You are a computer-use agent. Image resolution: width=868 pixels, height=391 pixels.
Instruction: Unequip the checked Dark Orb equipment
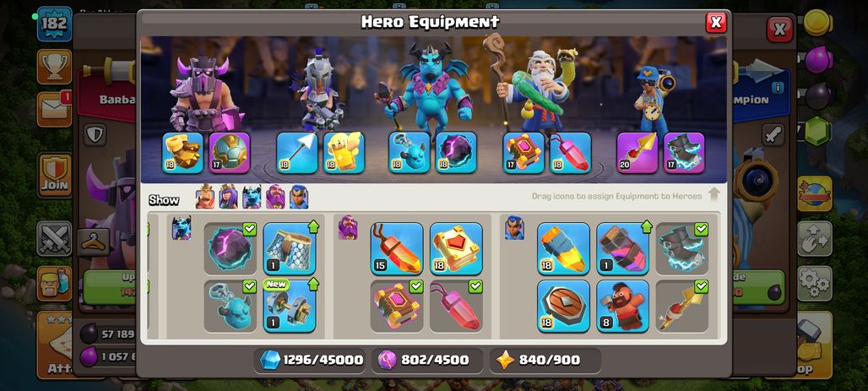pyautogui.click(x=230, y=248)
